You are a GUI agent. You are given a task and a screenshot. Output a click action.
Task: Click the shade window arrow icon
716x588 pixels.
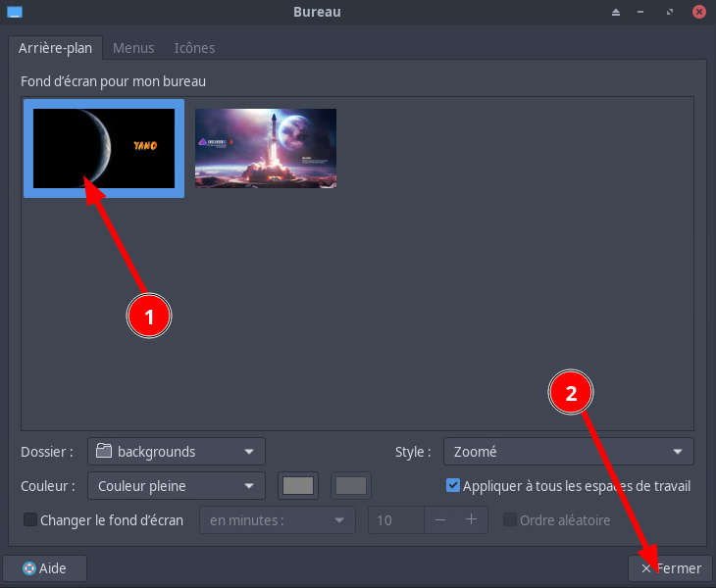616,12
